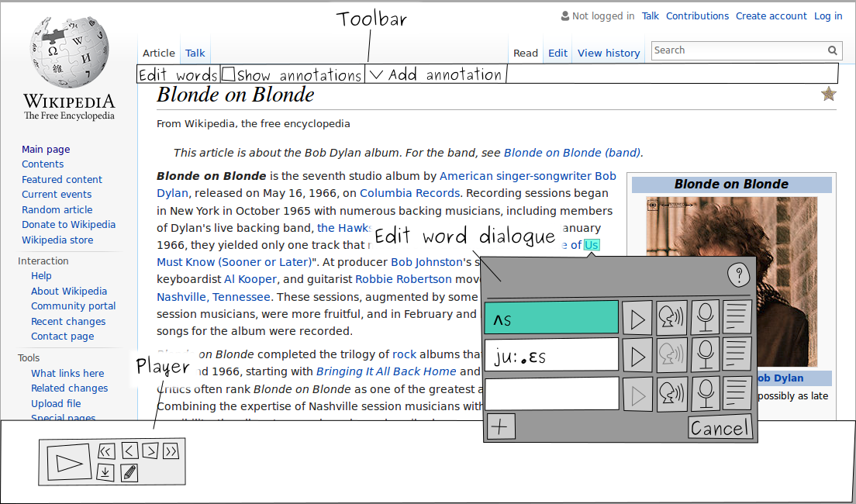Click double right arrow skip-forward in player

[x=171, y=450]
